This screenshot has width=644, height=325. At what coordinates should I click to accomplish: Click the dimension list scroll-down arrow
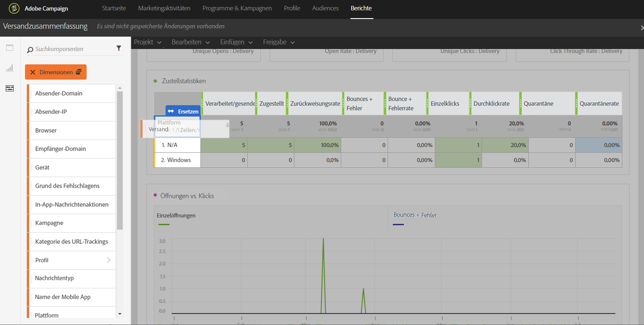(x=120, y=314)
